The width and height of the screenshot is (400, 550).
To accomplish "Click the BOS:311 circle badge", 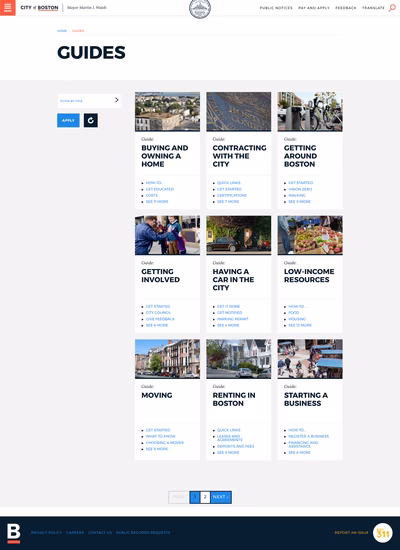I will coord(382,533).
